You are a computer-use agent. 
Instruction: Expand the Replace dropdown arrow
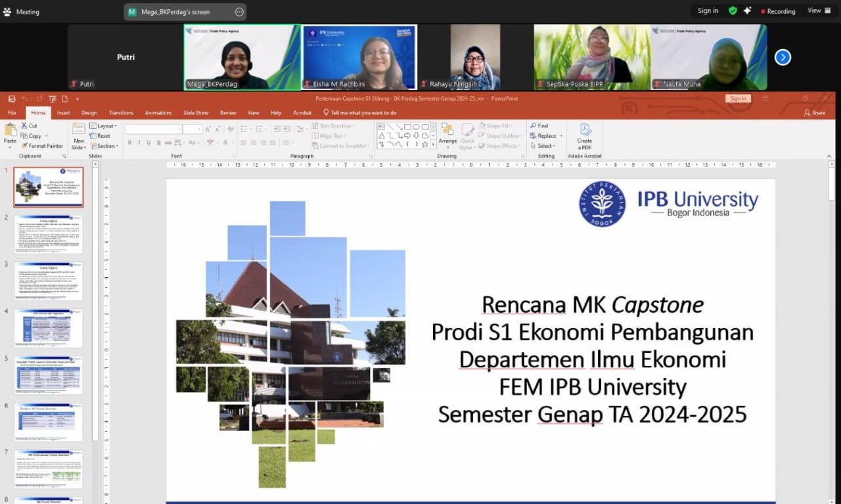561,136
